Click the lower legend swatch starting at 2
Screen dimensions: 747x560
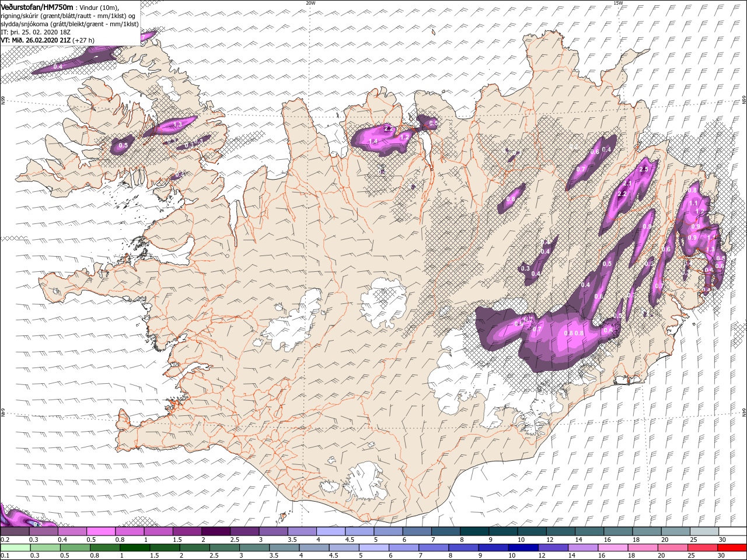pos(194,548)
